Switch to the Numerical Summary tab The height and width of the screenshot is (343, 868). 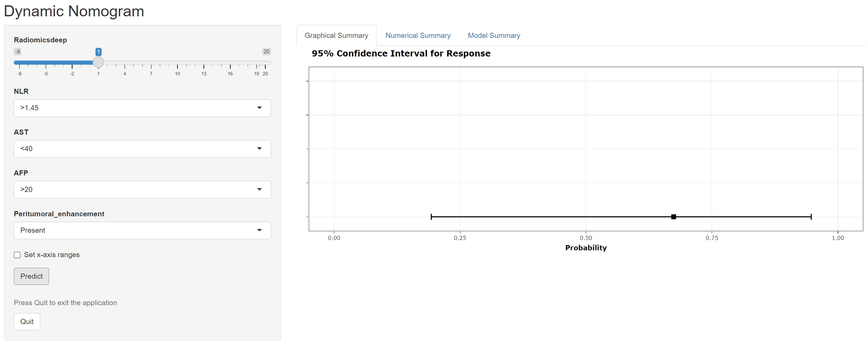(418, 35)
